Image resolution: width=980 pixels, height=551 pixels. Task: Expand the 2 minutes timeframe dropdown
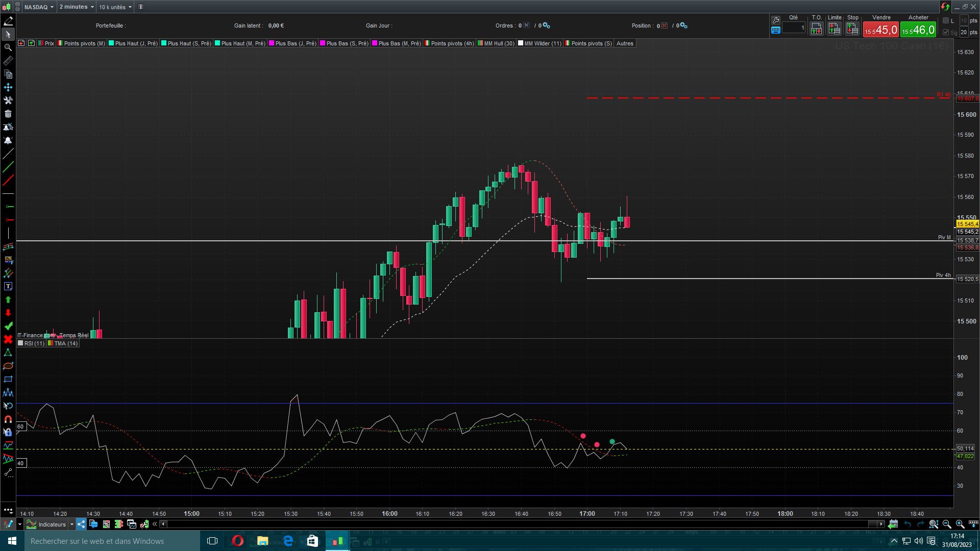pos(77,7)
